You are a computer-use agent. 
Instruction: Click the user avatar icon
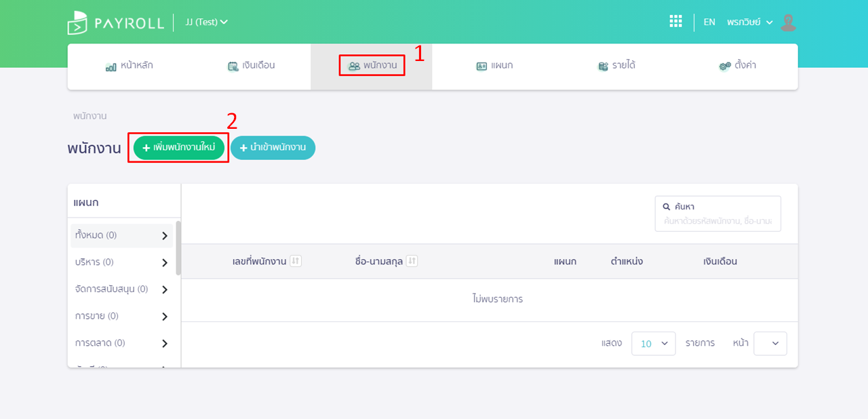point(788,22)
